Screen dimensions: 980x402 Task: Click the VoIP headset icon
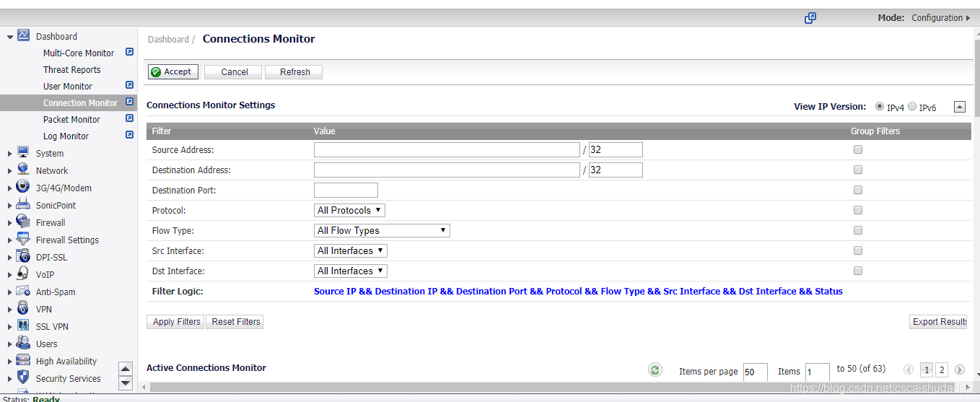pyautogui.click(x=23, y=274)
